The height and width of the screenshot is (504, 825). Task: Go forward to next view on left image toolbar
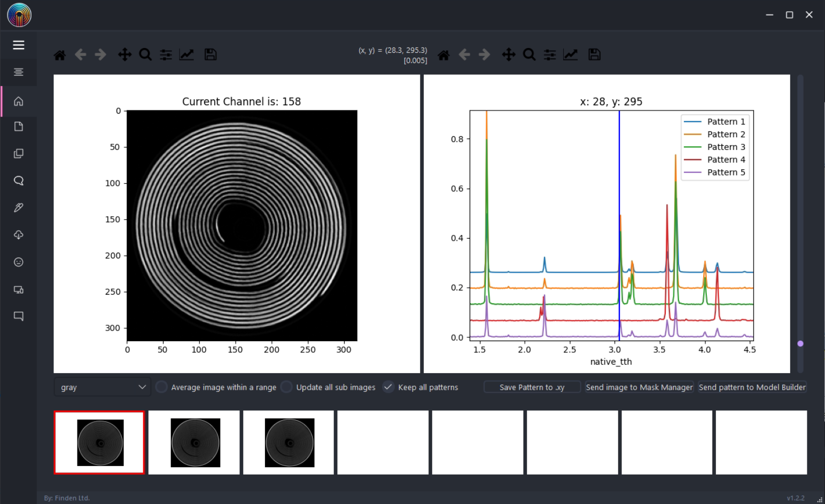point(100,54)
